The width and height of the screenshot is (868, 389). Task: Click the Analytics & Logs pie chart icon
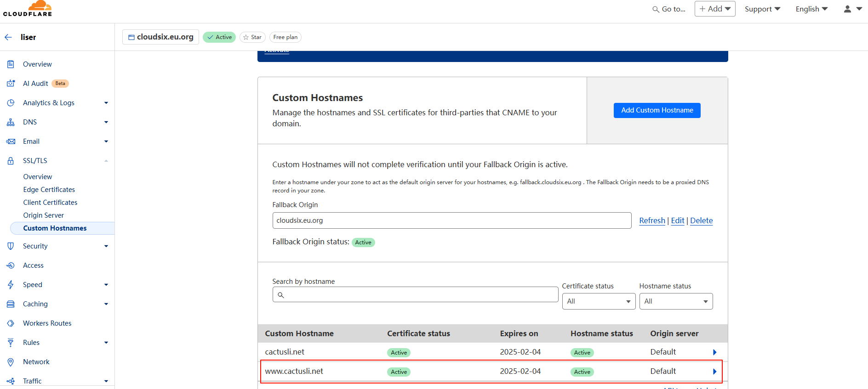click(11, 103)
